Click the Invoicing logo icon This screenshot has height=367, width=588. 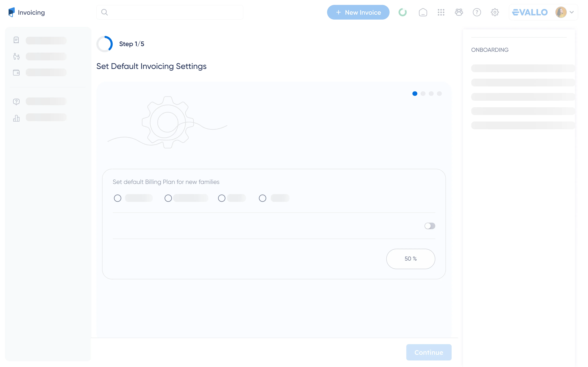tap(11, 12)
